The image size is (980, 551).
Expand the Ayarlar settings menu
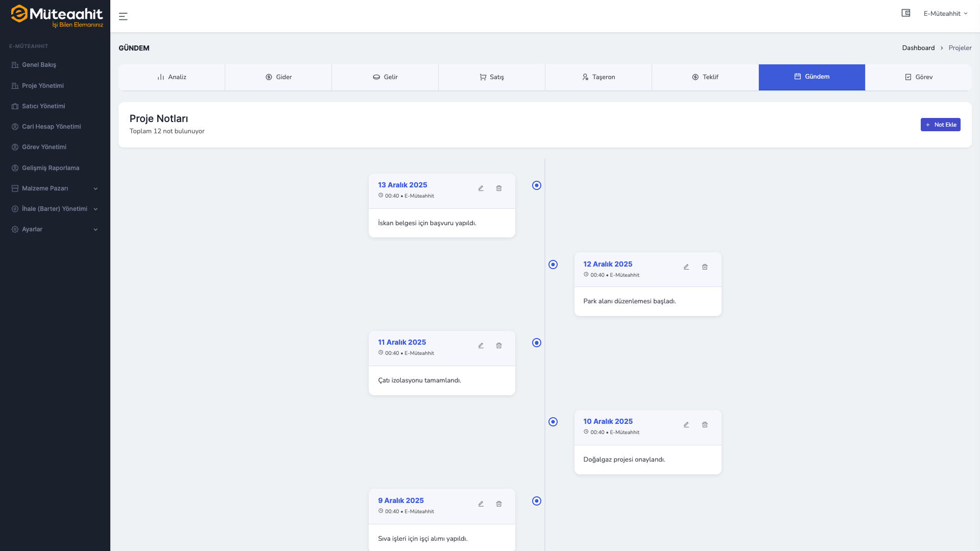(x=55, y=229)
